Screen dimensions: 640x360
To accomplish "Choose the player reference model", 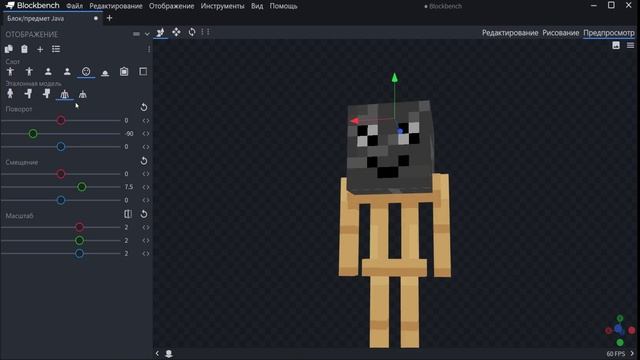I will click(10, 94).
